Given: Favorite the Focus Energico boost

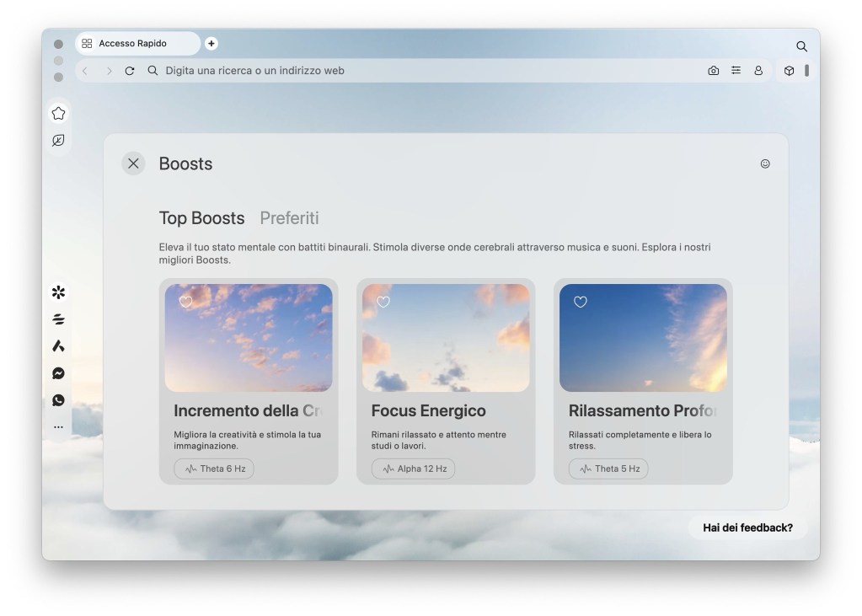Looking at the screenshot, I should pos(383,302).
